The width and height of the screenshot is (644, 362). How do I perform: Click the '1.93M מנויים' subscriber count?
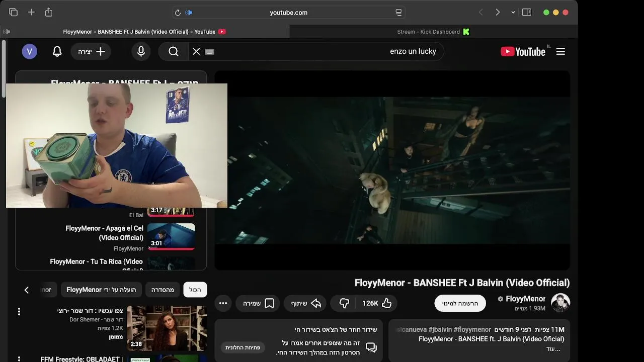(530, 308)
